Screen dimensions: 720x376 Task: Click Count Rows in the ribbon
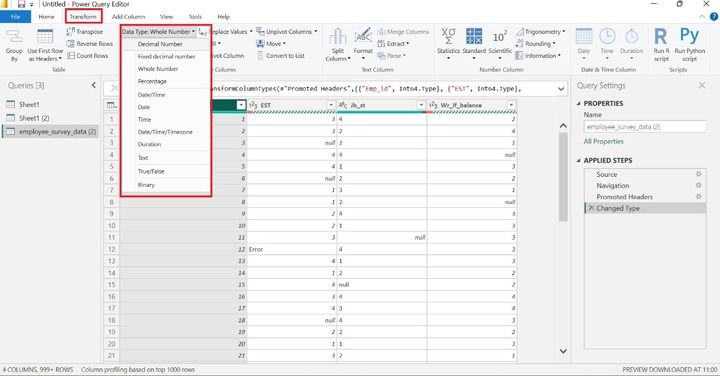click(87, 56)
